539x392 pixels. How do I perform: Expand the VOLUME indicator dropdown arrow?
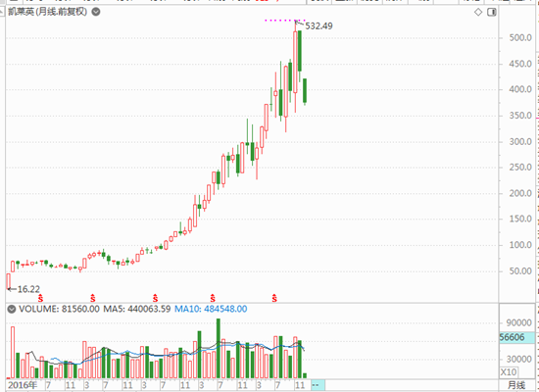12,309
